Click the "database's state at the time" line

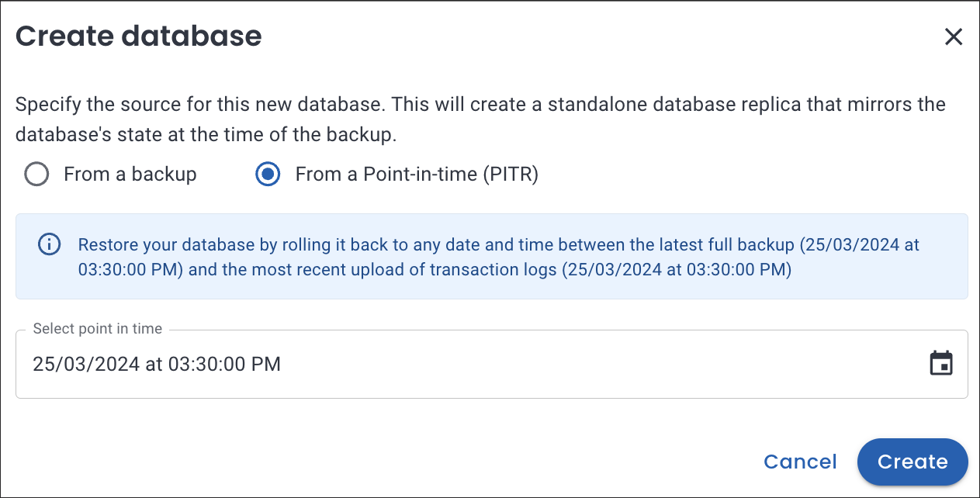[206, 134]
